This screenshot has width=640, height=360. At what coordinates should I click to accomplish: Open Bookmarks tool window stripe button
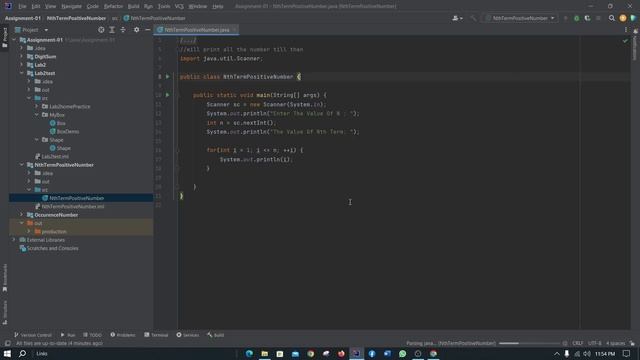click(x=4, y=278)
